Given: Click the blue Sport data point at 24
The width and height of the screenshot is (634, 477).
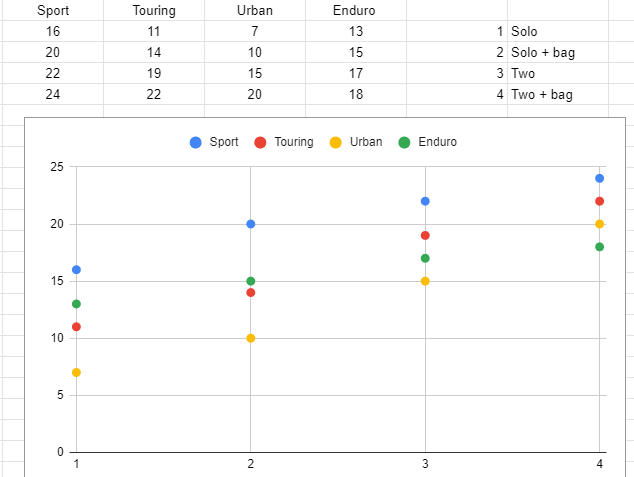Looking at the screenshot, I should [600, 178].
